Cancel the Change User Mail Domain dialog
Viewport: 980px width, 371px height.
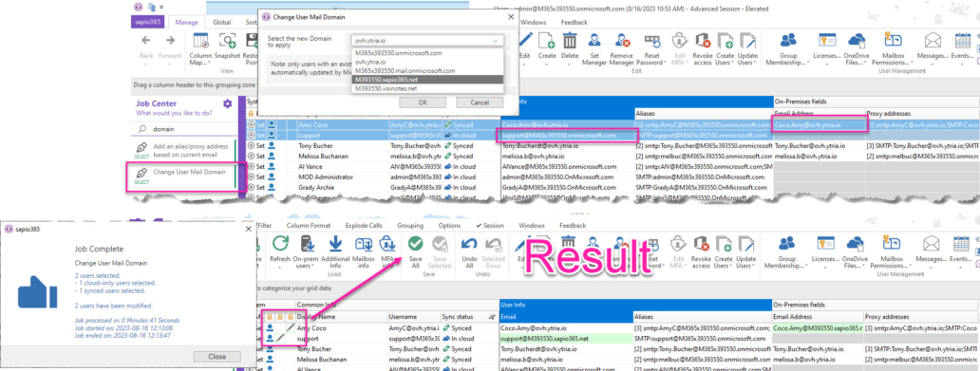(x=480, y=102)
